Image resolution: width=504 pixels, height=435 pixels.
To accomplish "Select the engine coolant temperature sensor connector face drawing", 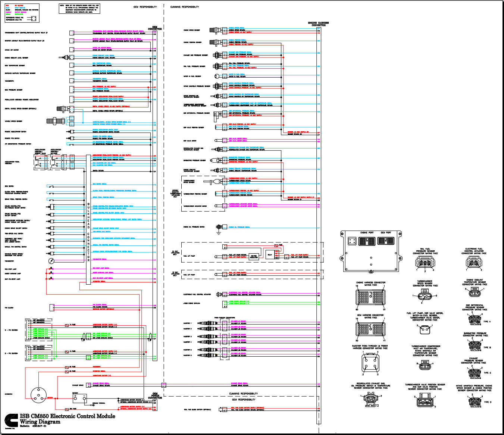I will [x=475, y=292].
